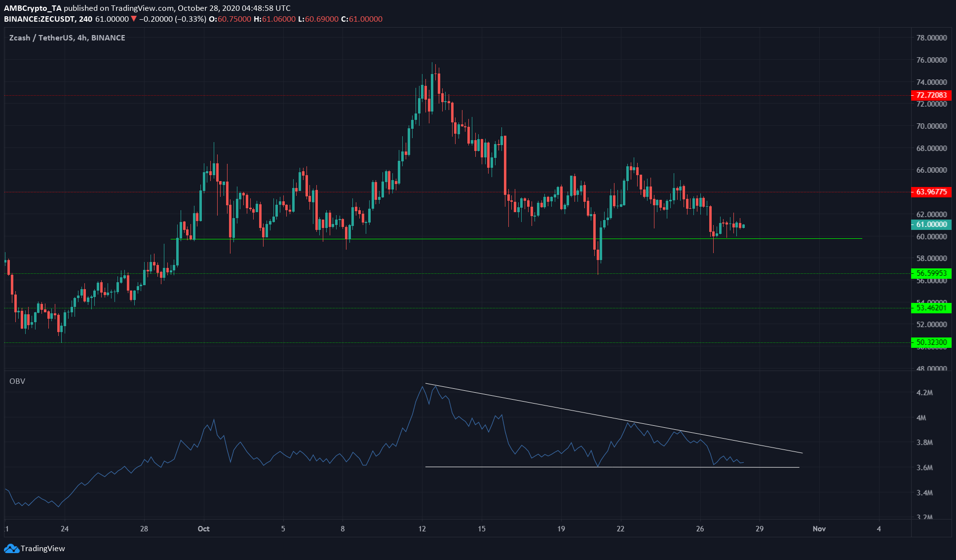Image resolution: width=956 pixels, height=560 pixels.
Task: Click the 12 date label on time axis
Action: coord(422,529)
